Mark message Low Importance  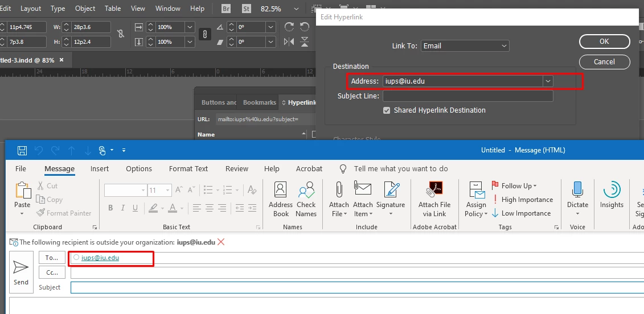(521, 213)
